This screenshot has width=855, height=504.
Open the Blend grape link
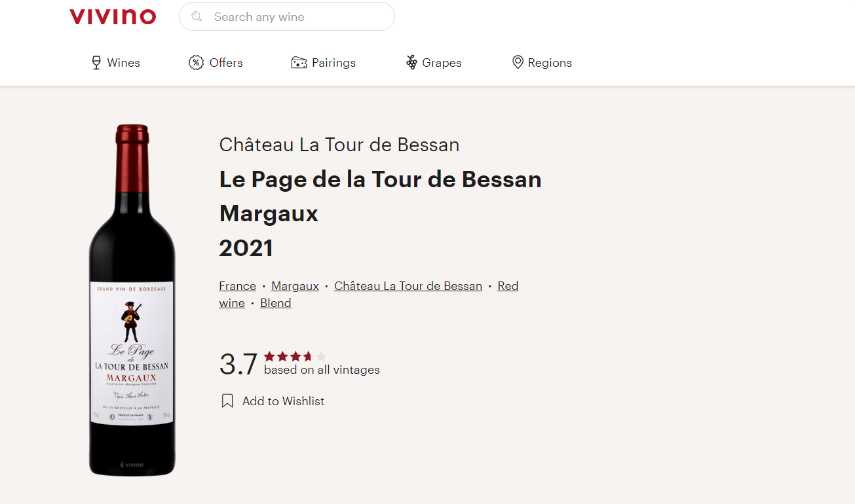pyautogui.click(x=275, y=303)
